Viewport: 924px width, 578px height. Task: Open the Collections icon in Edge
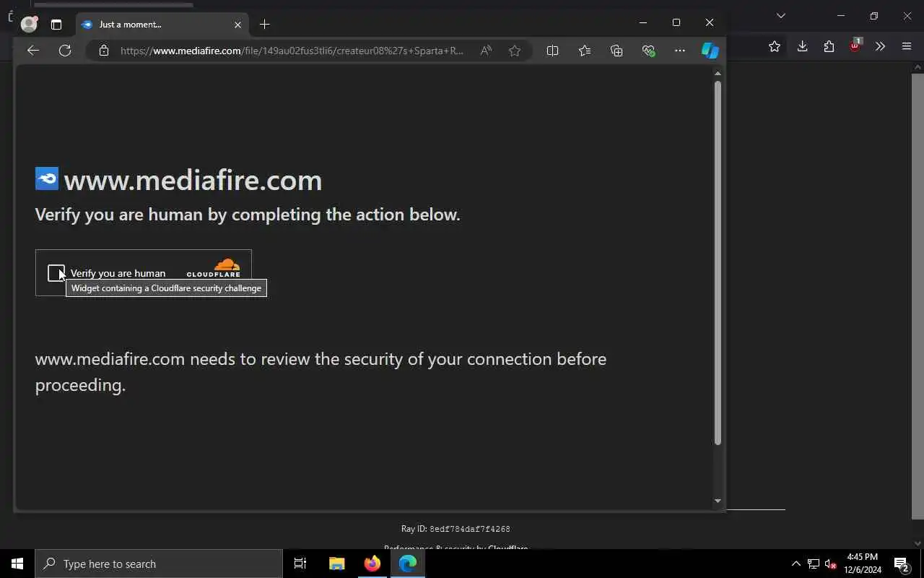[616, 51]
